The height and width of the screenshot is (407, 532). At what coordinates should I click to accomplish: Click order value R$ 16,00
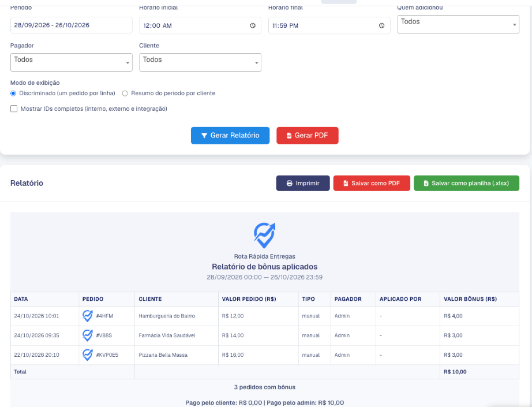233,354
